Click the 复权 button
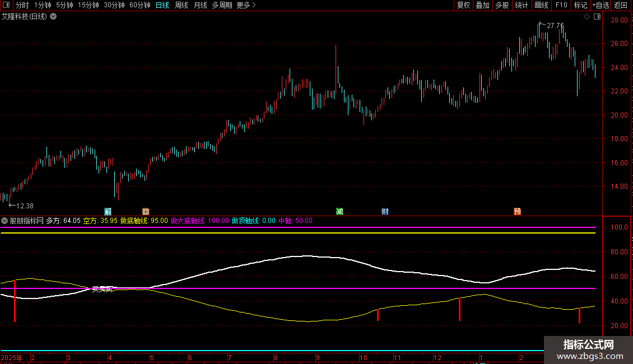This screenshot has width=633, height=364. (464, 5)
